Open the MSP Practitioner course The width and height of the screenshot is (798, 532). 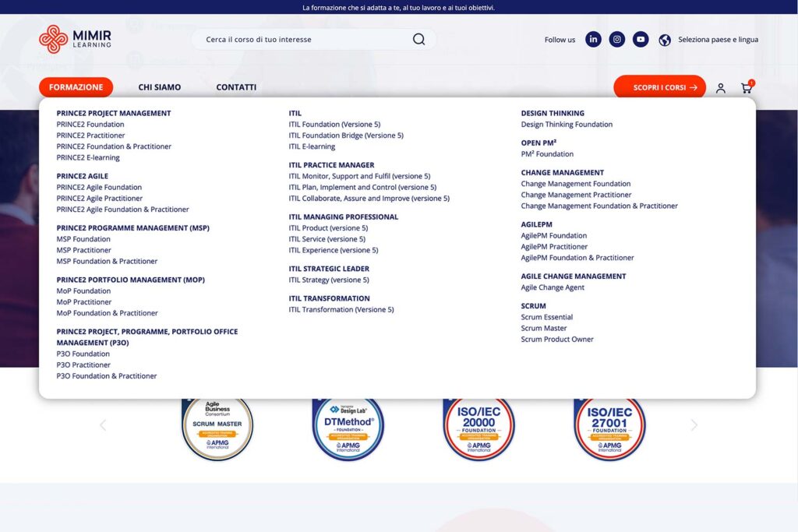83,250
